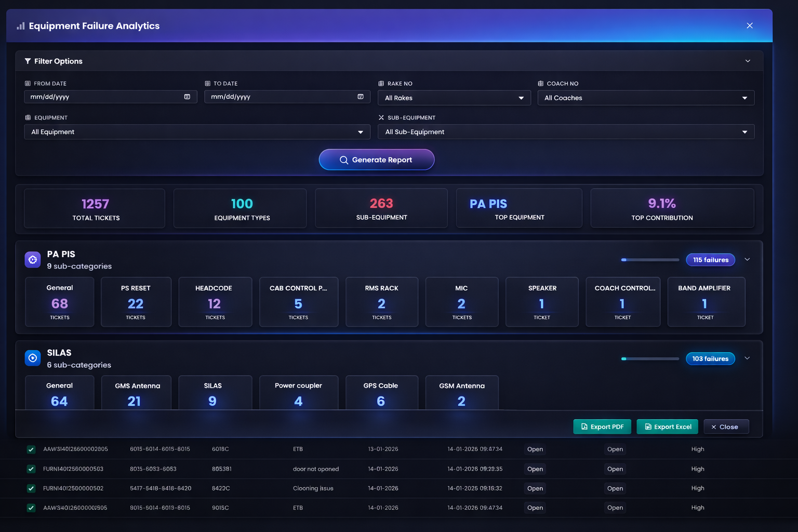Click the Generate Report button
This screenshot has width=798, height=532.
point(376,159)
